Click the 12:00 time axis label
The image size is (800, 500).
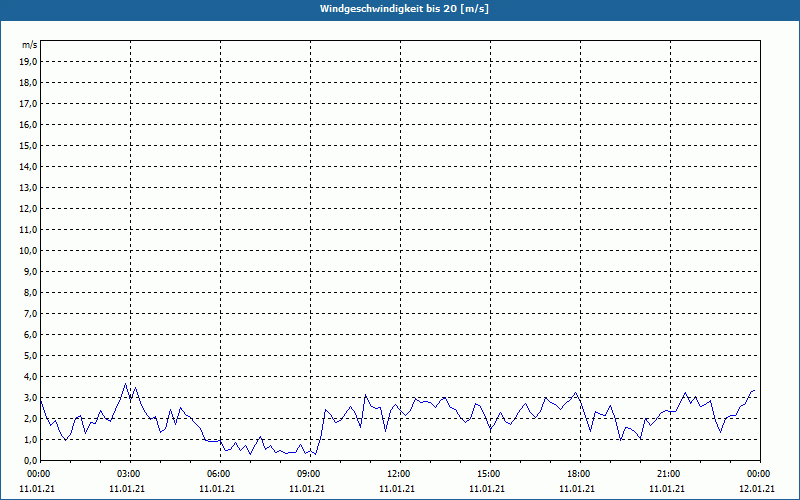[399, 473]
